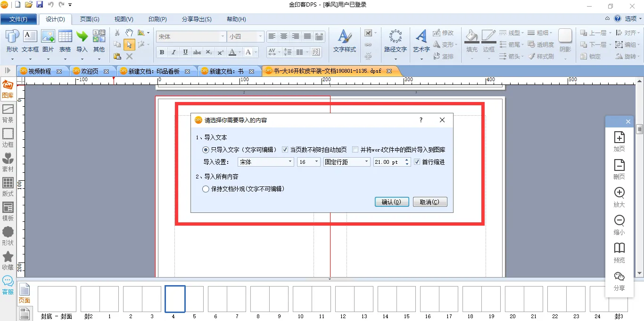The image size is (644, 321).
Task: Open the font color A swatch
Action: (x=232, y=52)
